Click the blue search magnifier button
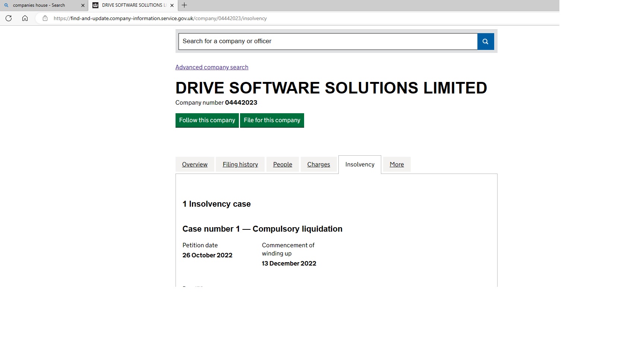This screenshot has height=362, width=644. pyautogui.click(x=486, y=41)
